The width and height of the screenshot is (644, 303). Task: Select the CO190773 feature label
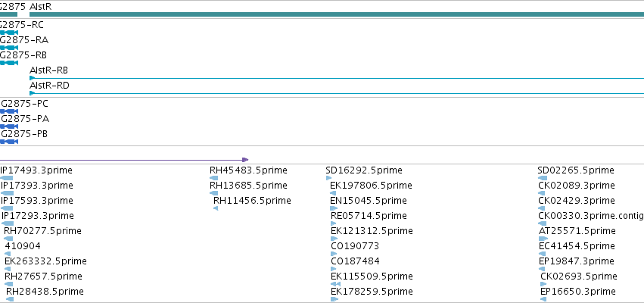click(x=355, y=246)
